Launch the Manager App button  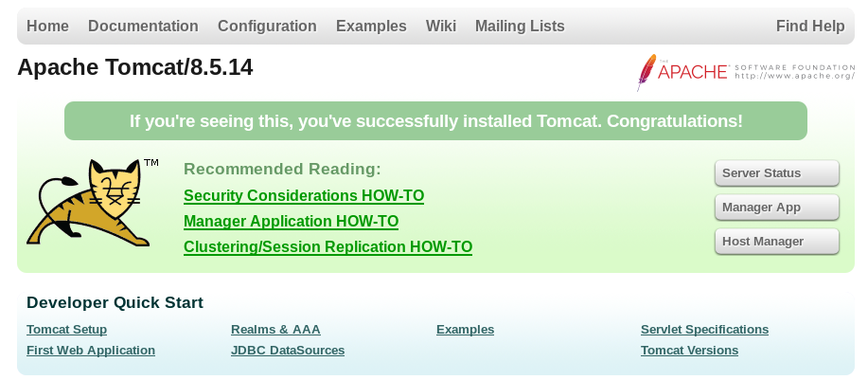point(776,208)
